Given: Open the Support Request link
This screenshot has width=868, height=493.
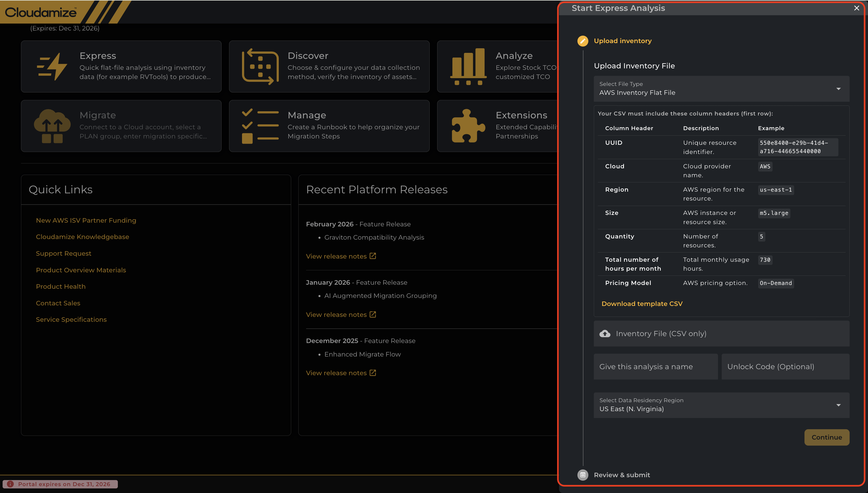Looking at the screenshot, I should (x=63, y=253).
